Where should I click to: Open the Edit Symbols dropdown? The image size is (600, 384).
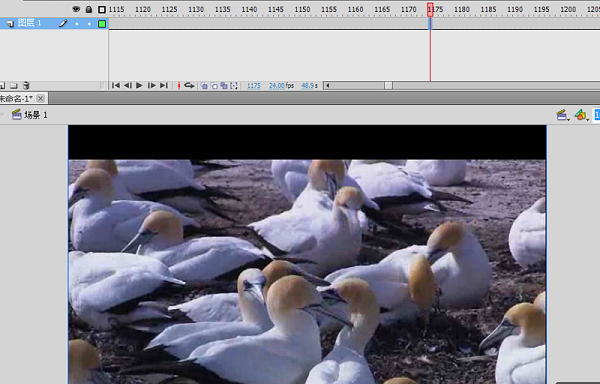coord(581,115)
